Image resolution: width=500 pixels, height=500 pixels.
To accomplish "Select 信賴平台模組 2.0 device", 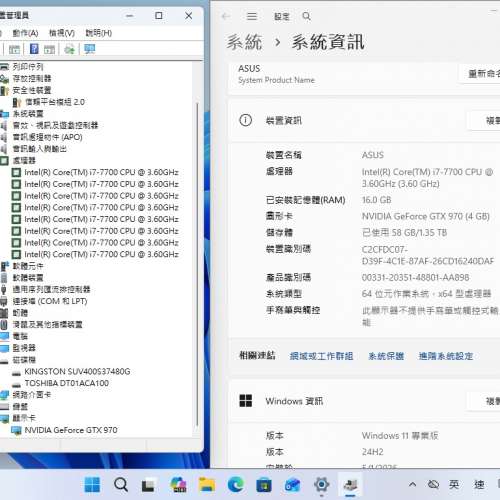I will pos(55,102).
